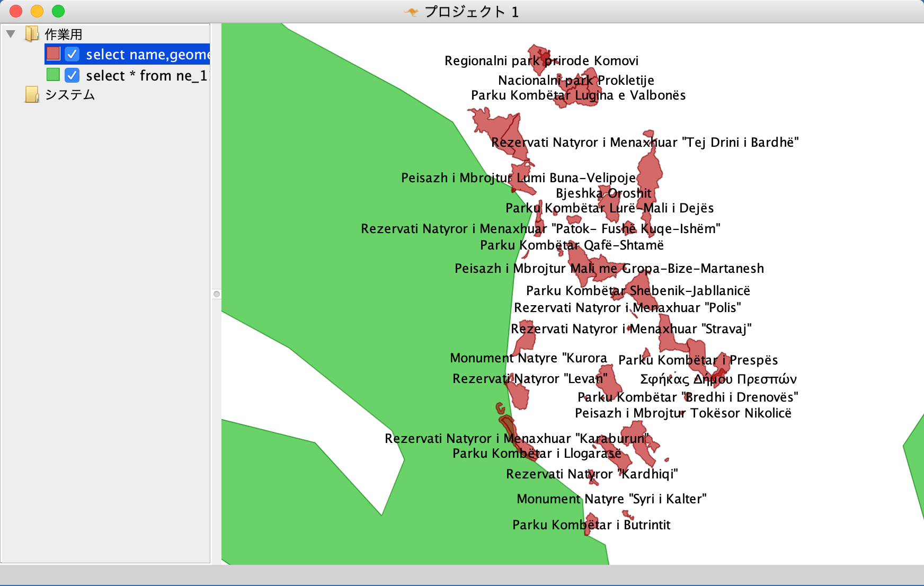Open the green style swatch of the ne_1 layer

[53, 74]
